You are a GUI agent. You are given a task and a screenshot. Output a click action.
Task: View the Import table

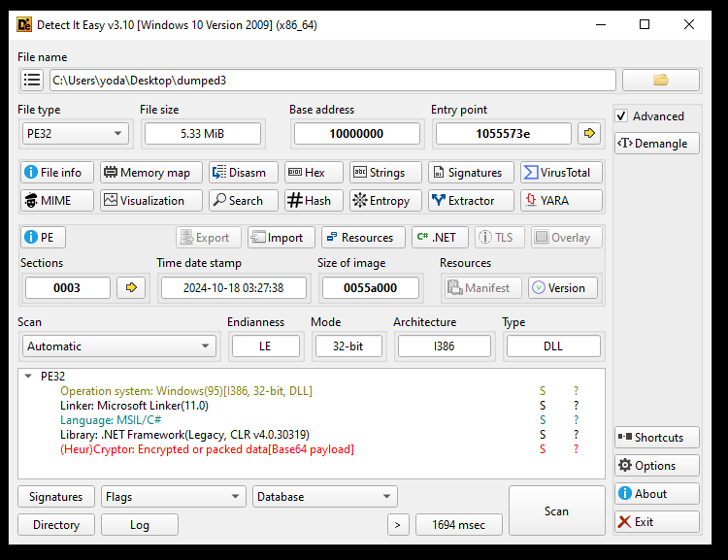(x=281, y=237)
